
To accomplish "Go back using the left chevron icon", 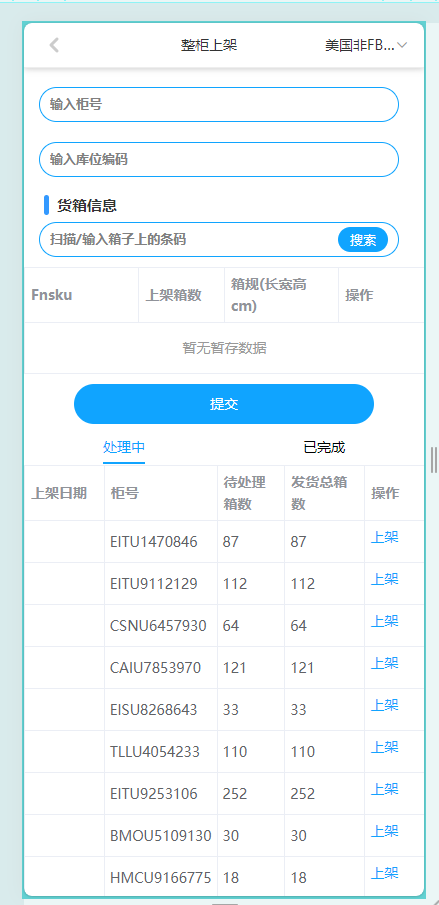I will pos(54,45).
